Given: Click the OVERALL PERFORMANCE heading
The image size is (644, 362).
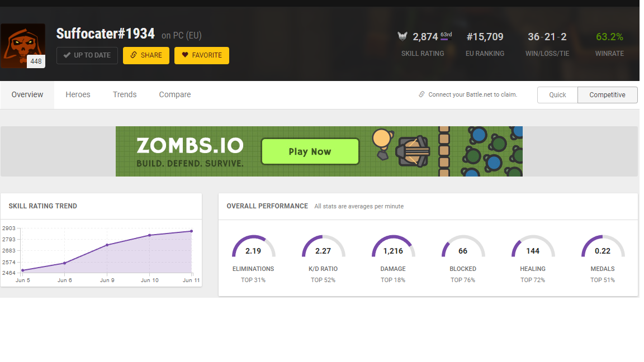Looking at the screenshot, I should point(267,206).
